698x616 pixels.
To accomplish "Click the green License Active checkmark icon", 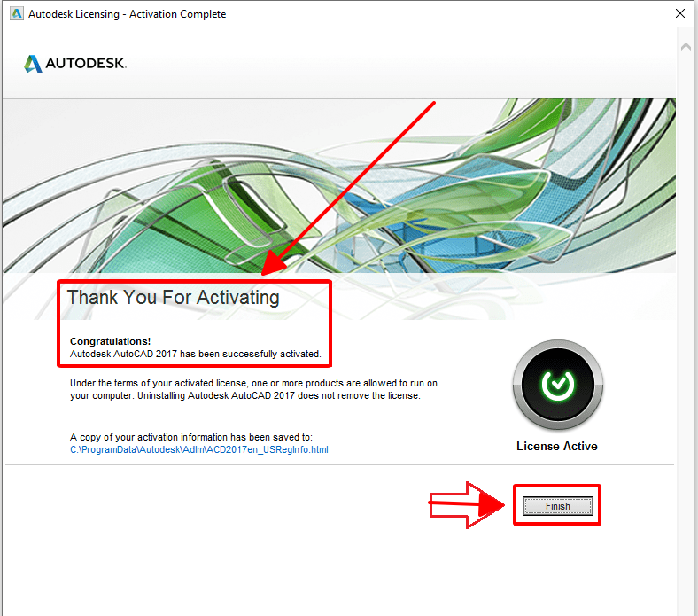I will point(557,384).
